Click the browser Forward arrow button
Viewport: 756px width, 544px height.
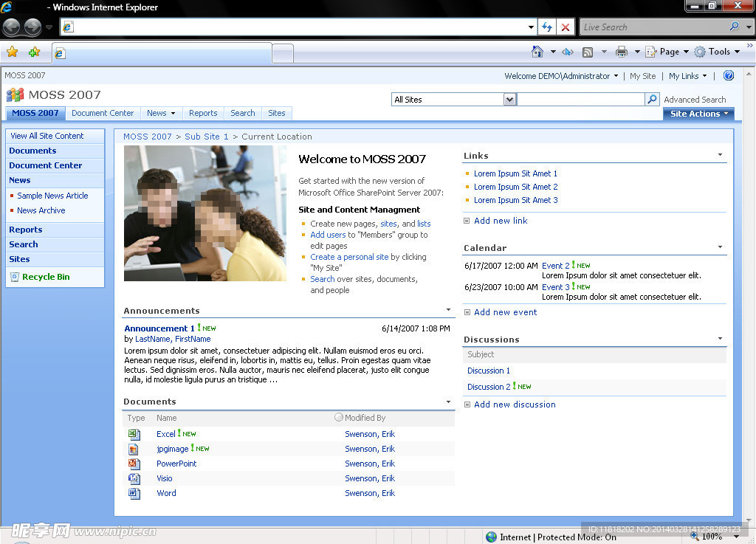tap(32, 27)
